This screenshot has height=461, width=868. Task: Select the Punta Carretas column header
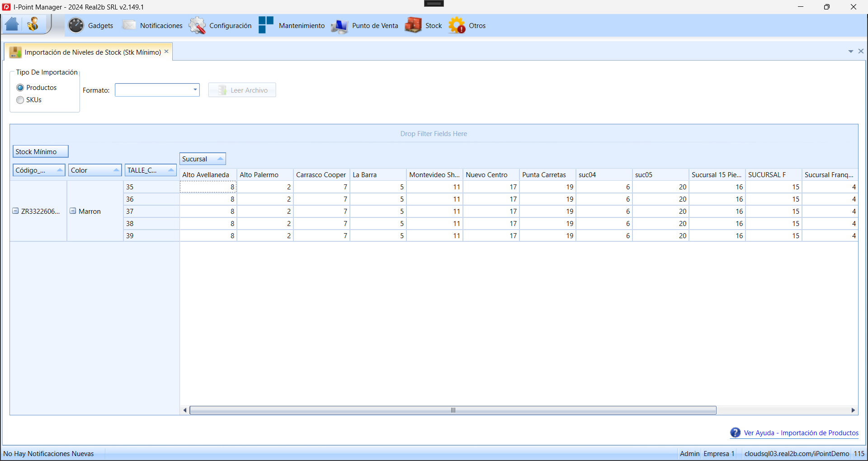point(547,174)
